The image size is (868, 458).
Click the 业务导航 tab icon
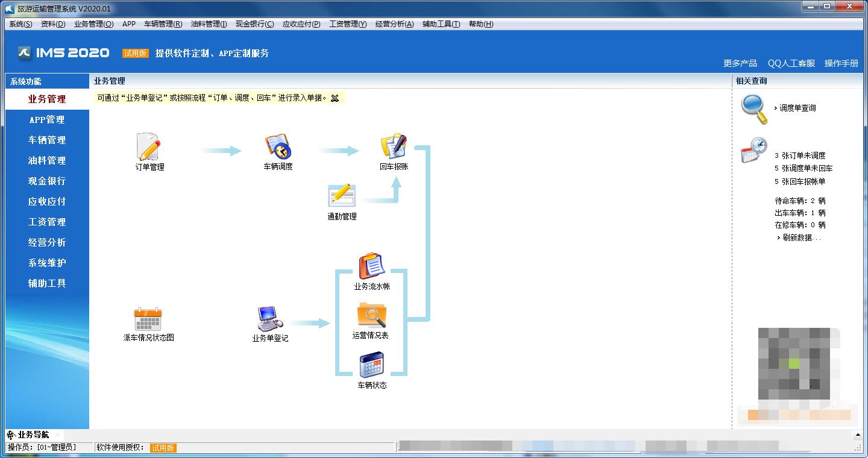[x=11, y=434]
